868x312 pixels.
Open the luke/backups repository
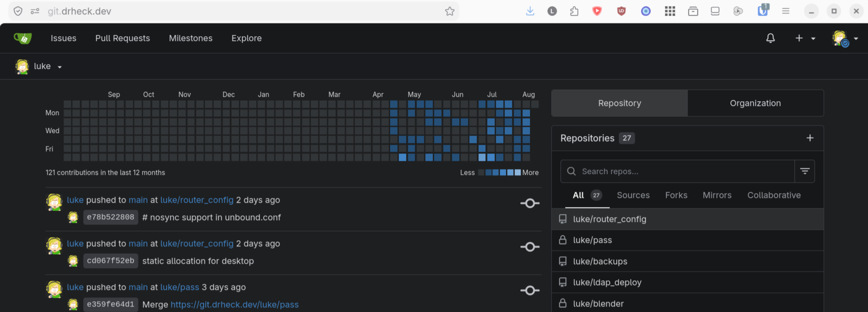(x=688, y=261)
